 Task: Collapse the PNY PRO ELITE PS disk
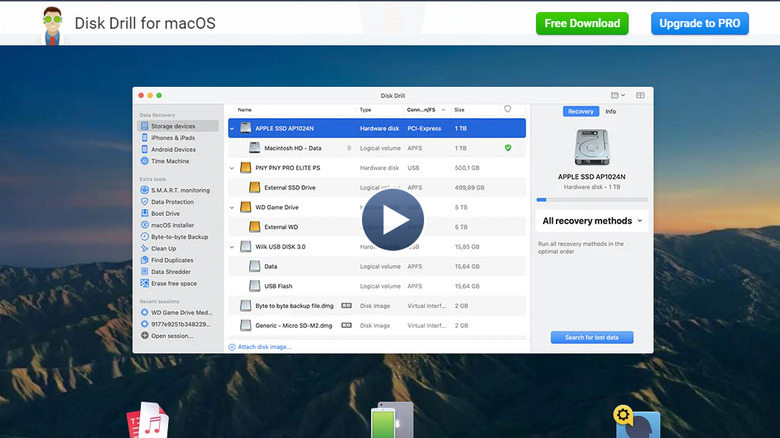233,168
